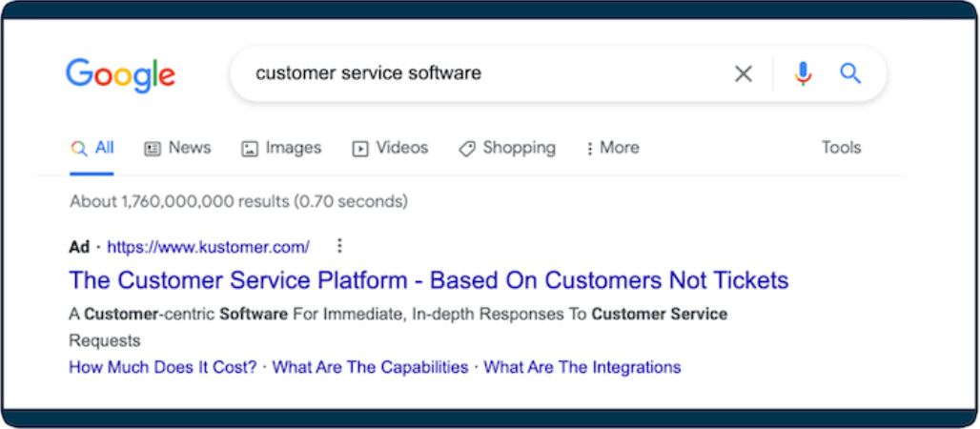Click the 'Ad' label before the URL
This screenshot has width=980, height=429.
79,247
